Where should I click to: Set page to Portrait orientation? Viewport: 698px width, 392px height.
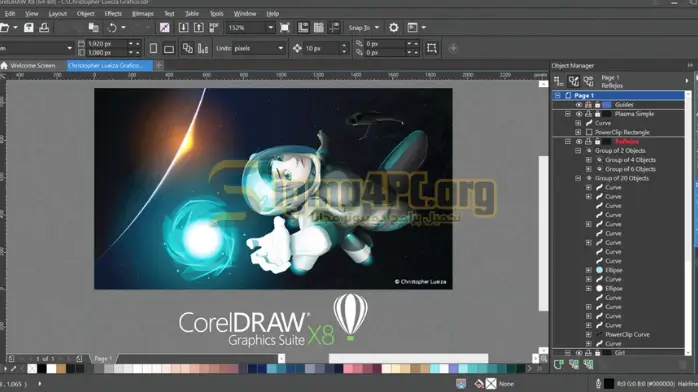coord(153,48)
